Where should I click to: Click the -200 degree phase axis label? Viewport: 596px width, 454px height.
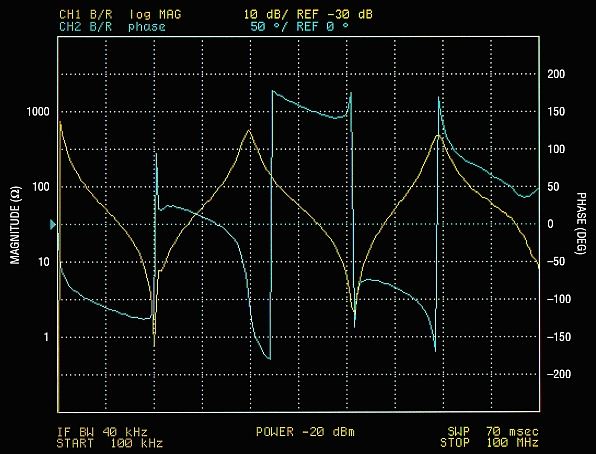559,374
